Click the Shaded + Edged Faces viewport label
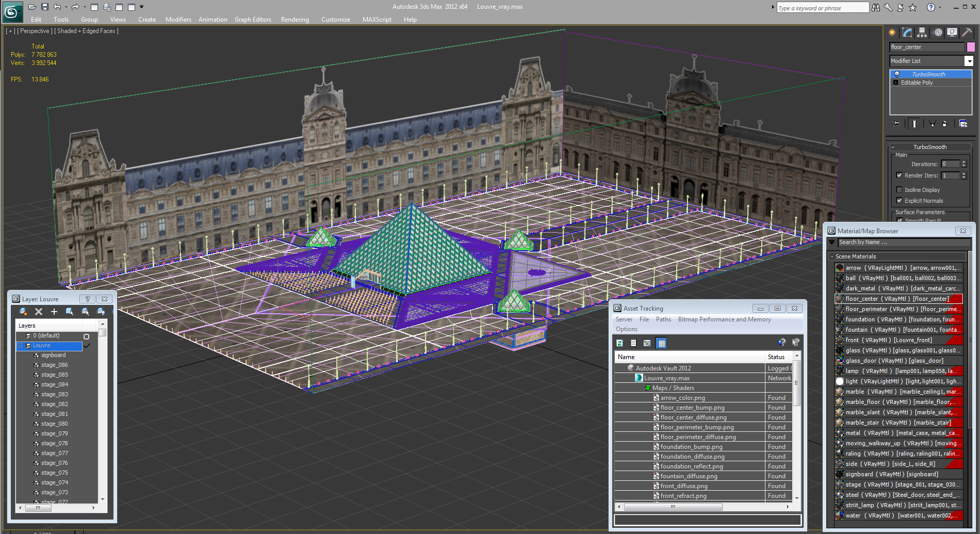The width and height of the screenshot is (980, 534). pyautogui.click(x=86, y=31)
